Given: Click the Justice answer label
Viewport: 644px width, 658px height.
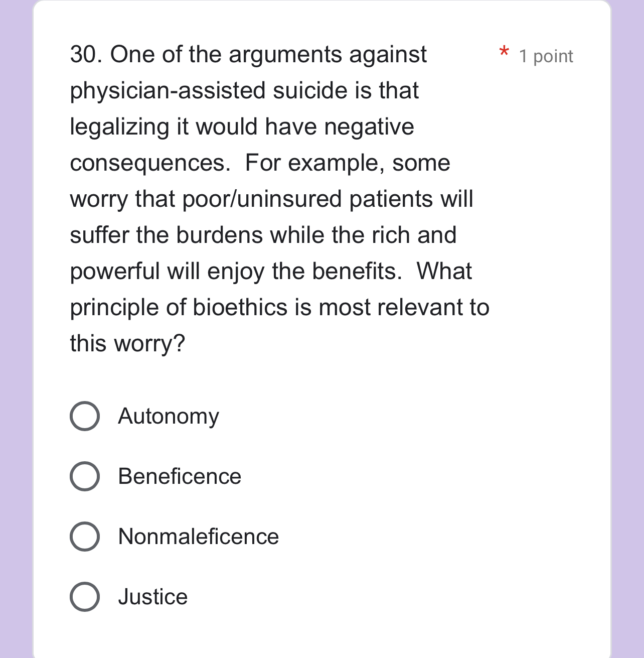Looking at the screenshot, I should 152,597.
